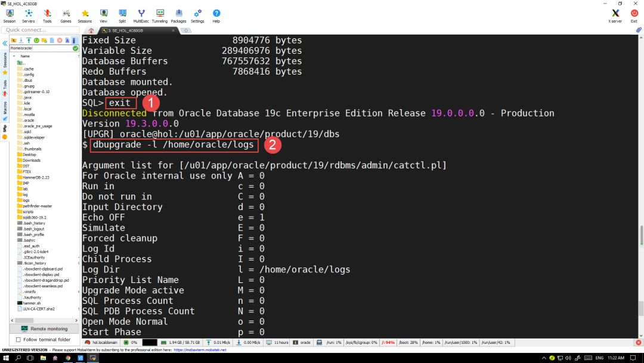This screenshot has height=363, width=644.
Task: Open the Help toolbar button
Action: 216,16
